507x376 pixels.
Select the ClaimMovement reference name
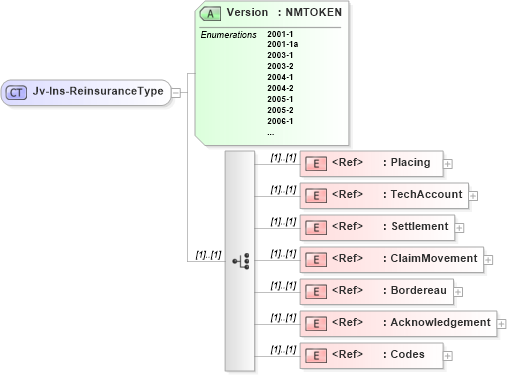pyautogui.click(x=434, y=258)
